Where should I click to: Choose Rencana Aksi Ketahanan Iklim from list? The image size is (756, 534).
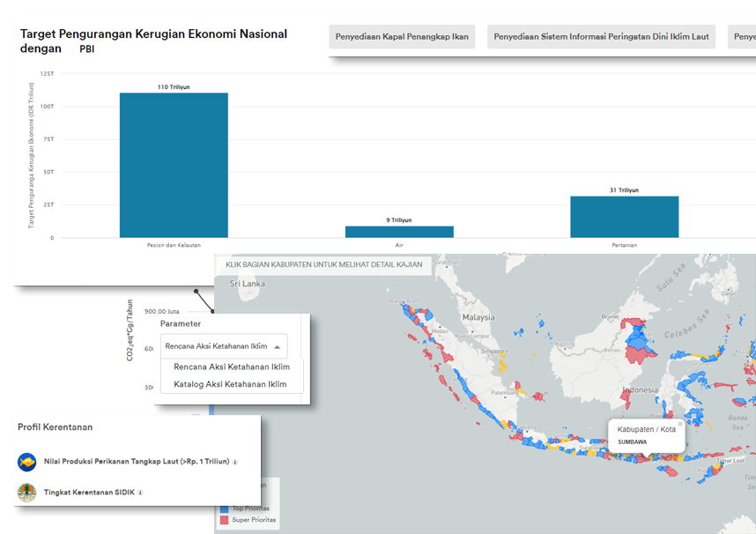tap(232, 367)
